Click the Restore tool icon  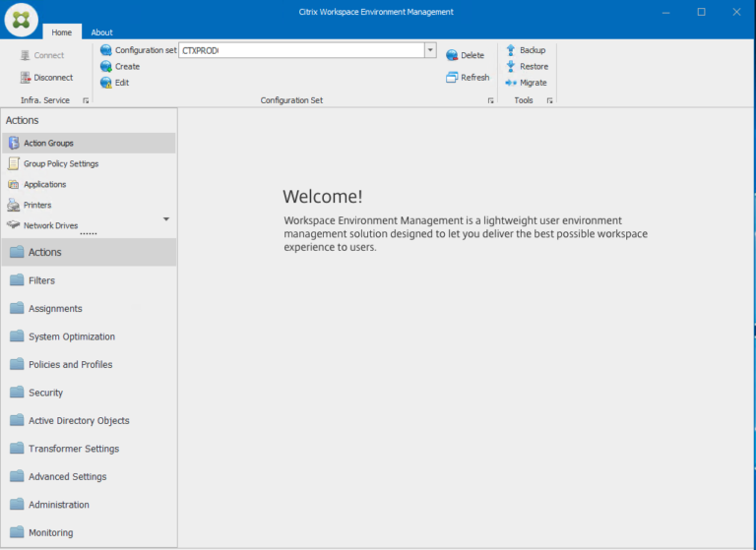tap(511, 66)
